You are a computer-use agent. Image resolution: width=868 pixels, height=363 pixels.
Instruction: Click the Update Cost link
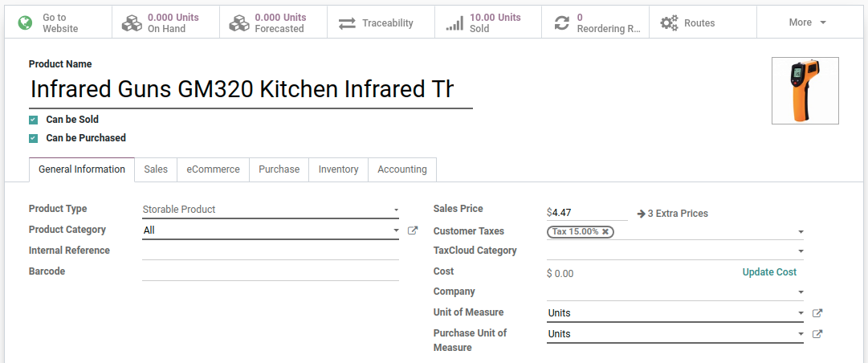pyautogui.click(x=768, y=272)
